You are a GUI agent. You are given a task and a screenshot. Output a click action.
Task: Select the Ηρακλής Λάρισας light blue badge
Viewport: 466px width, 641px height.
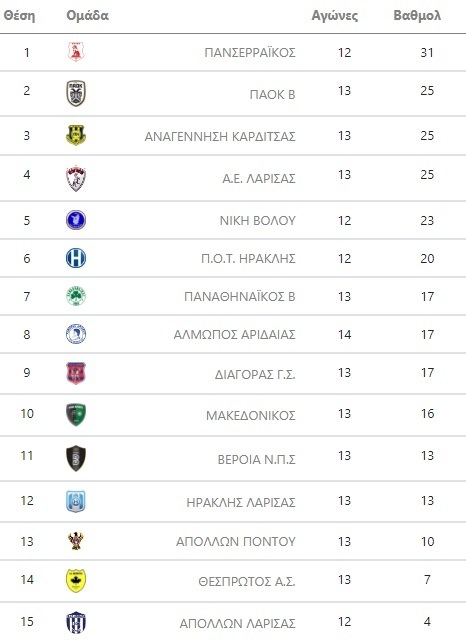pos(76,501)
